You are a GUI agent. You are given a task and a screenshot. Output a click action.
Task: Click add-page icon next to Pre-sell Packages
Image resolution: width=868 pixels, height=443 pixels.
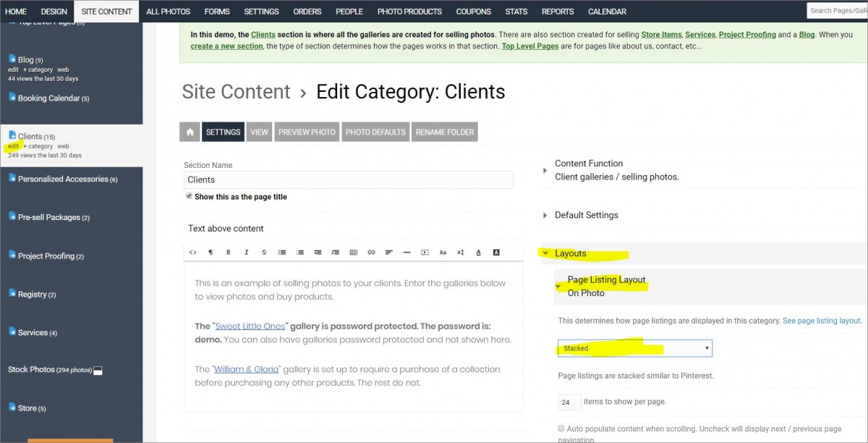(x=12, y=217)
